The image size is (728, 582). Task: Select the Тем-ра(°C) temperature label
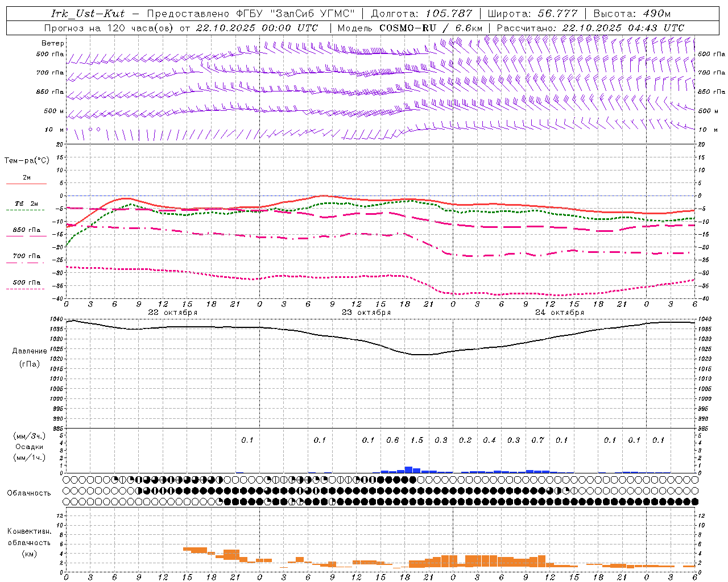click(x=27, y=161)
